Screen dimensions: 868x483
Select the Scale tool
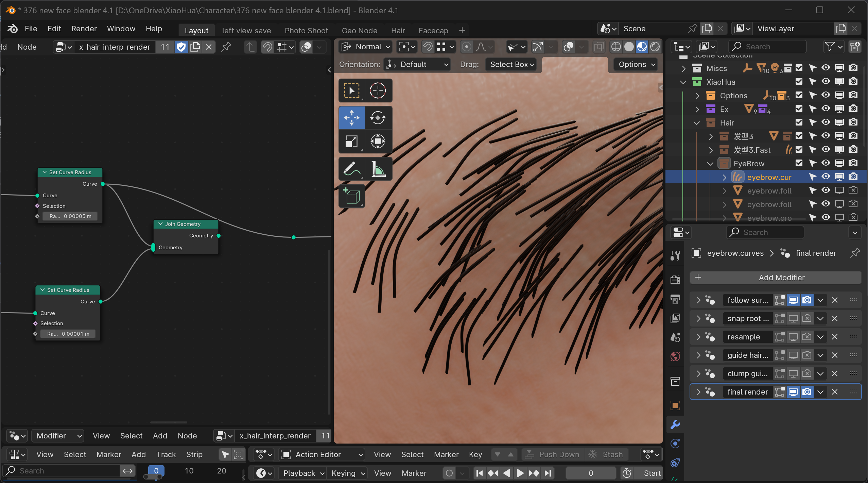pos(352,141)
